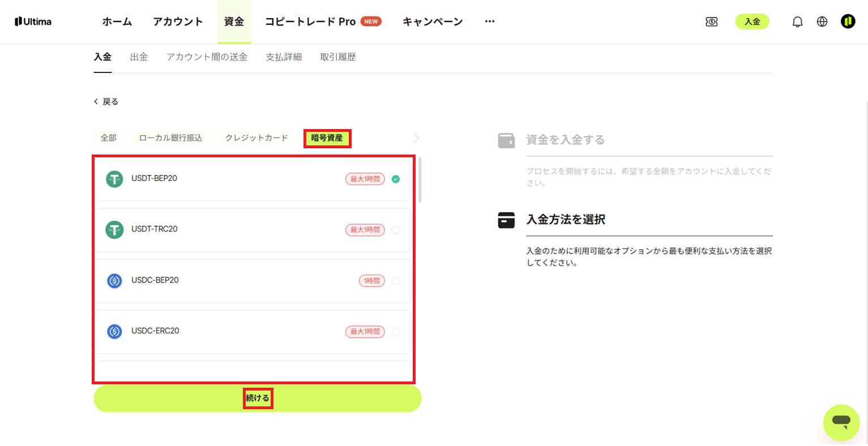Select the USDC-BEP20 radio button
This screenshot has width=868, height=446.
pyautogui.click(x=396, y=281)
